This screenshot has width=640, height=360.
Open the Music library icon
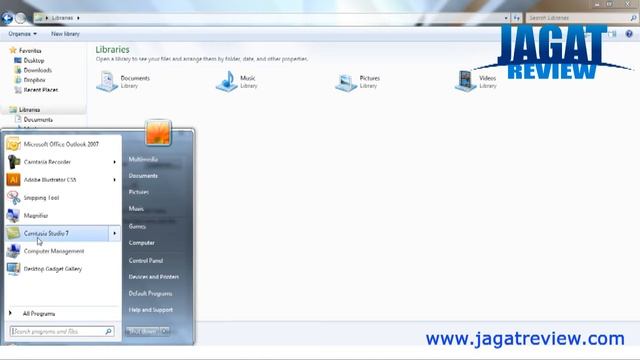[227, 81]
